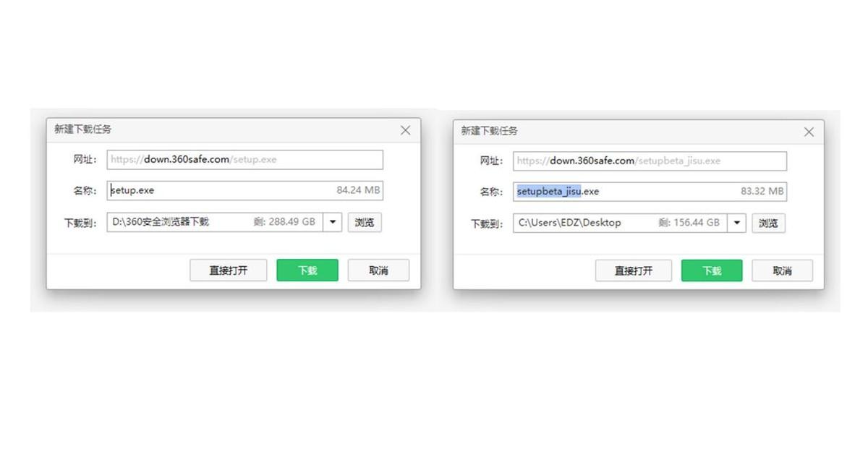Click the name field showing setupbeta_jisu.exe
Viewport: 868px width, 452px height.
pyautogui.click(x=650, y=191)
